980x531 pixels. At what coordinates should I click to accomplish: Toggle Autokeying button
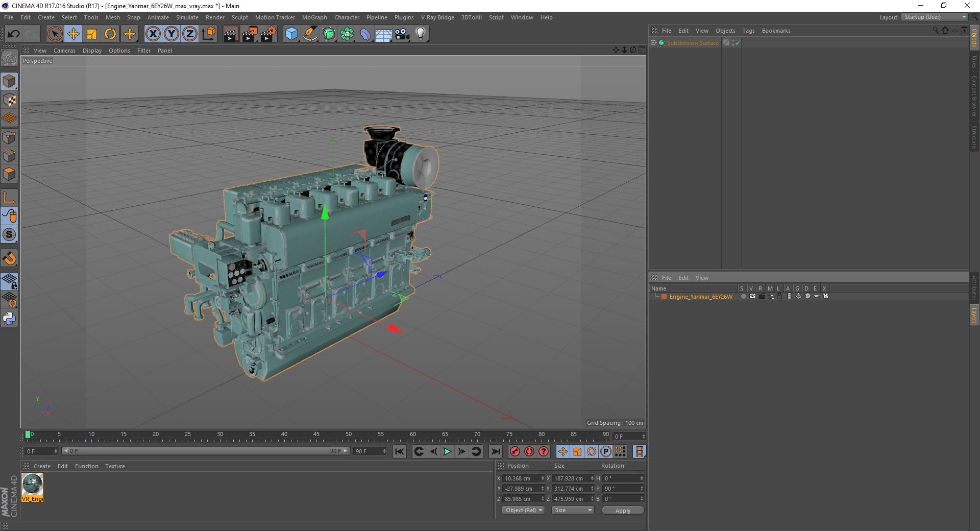529,451
